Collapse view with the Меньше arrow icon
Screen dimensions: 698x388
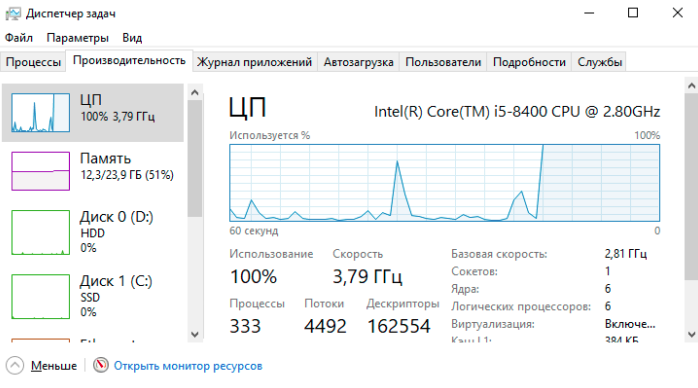15,365
